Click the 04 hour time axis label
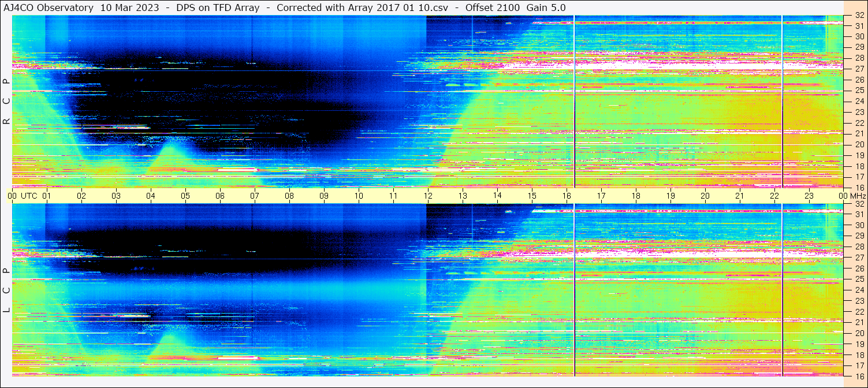The width and height of the screenshot is (868, 388). click(x=151, y=196)
